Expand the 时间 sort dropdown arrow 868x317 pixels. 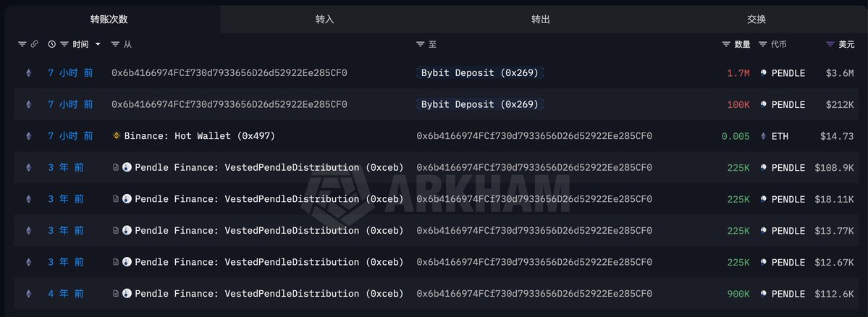(x=98, y=45)
